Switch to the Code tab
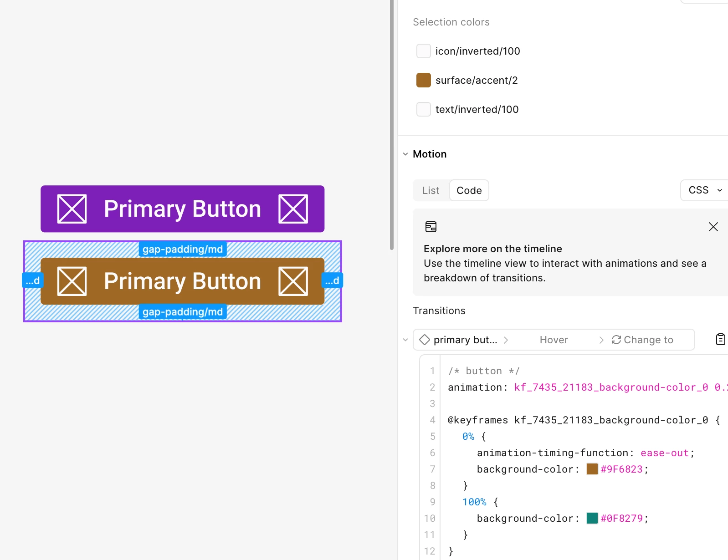 click(469, 190)
